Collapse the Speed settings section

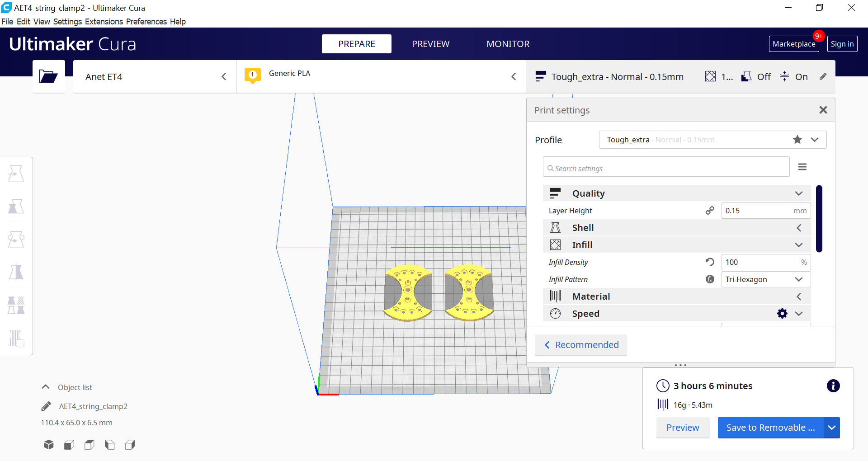point(799,314)
